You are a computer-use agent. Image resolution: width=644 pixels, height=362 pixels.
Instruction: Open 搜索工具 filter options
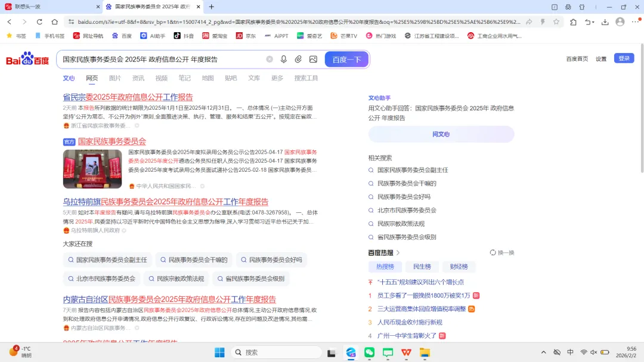point(306,78)
